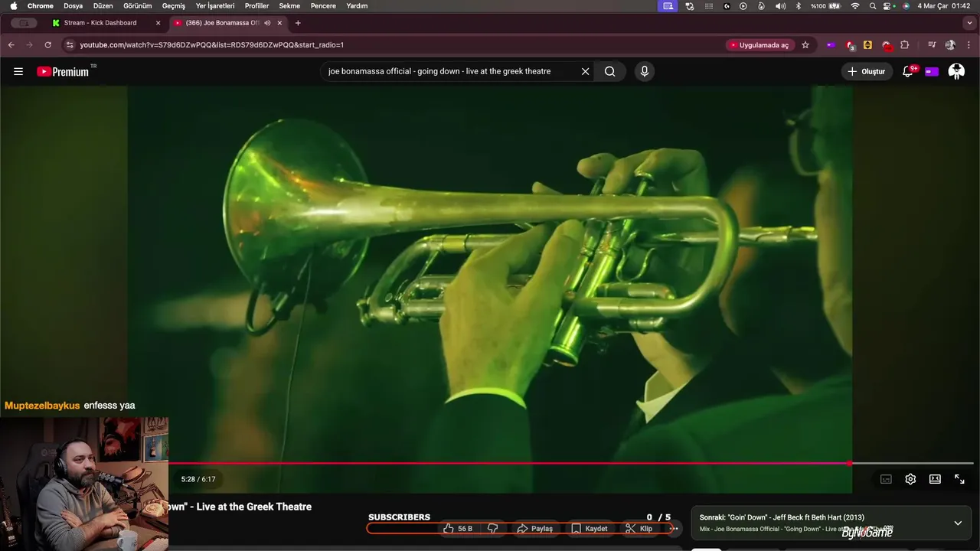Open the Profiller menu
Viewport: 980px width, 551px height.
pyautogui.click(x=257, y=5)
